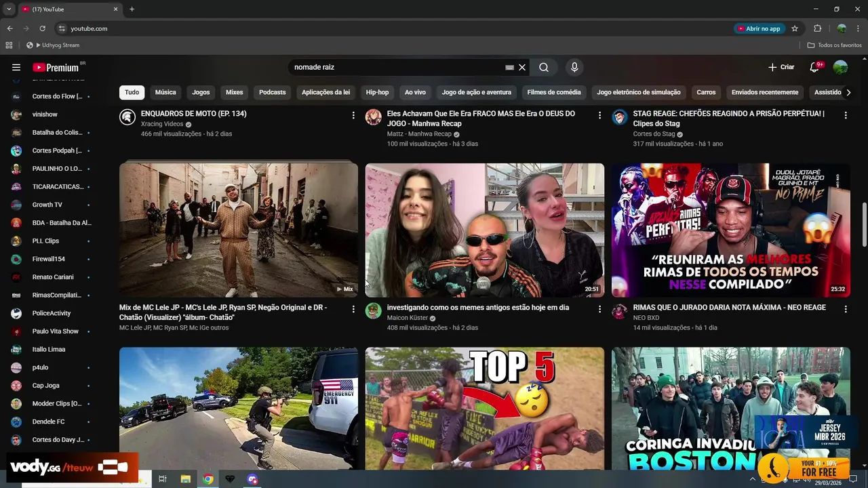The image size is (868, 488).
Task: Go back in the browser
Action: point(9,28)
